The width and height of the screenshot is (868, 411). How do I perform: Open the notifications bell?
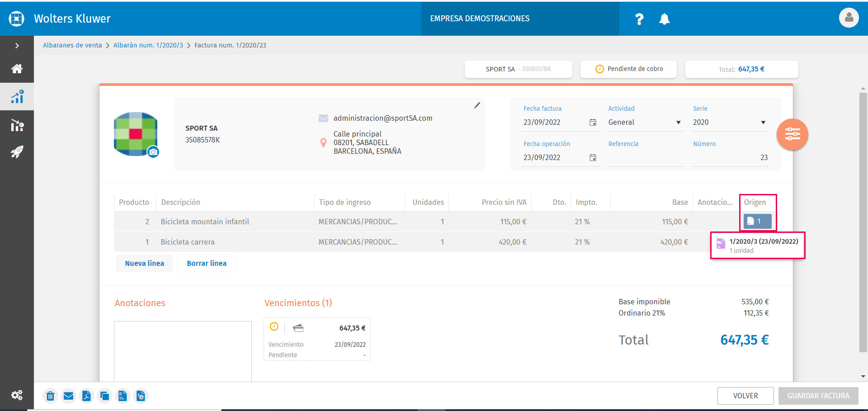[x=664, y=19]
